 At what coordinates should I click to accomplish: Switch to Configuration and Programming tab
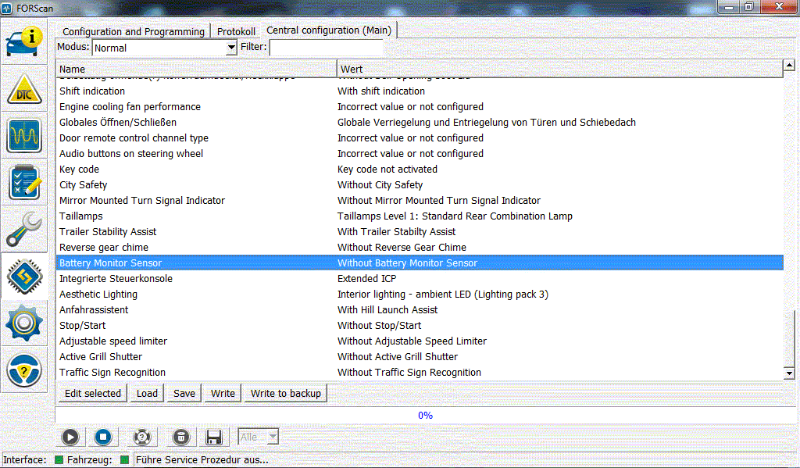point(133,31)
